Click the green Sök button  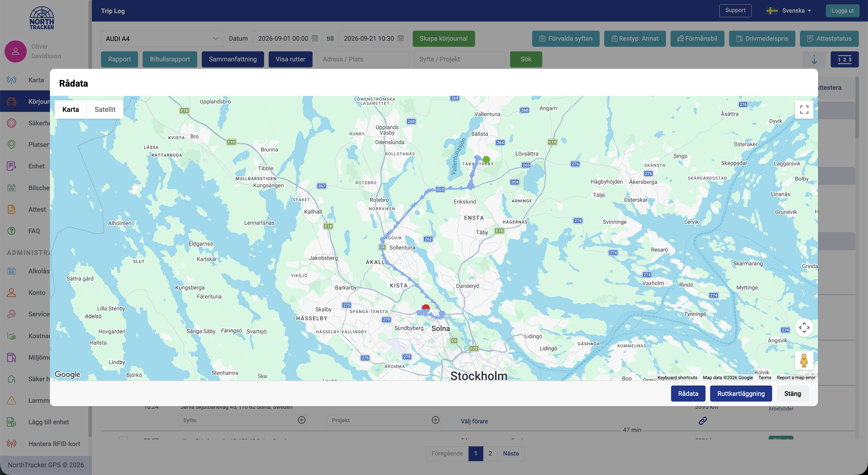click(x=526, y=60)
